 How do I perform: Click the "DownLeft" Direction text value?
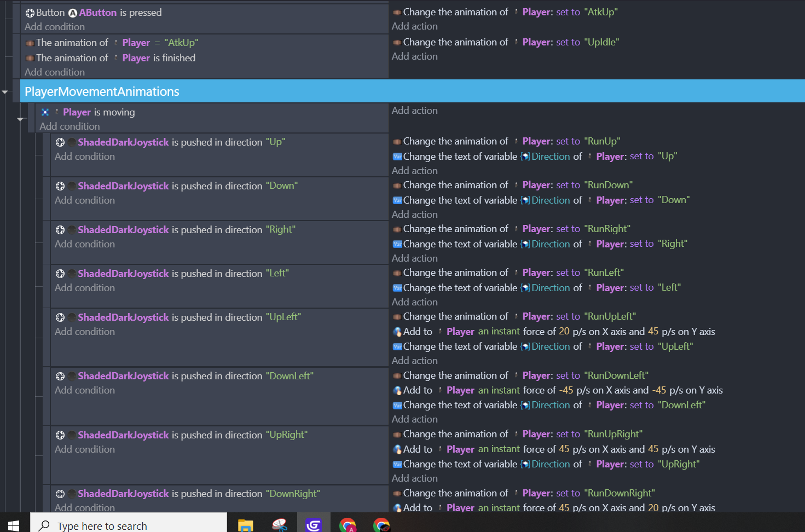681,405
